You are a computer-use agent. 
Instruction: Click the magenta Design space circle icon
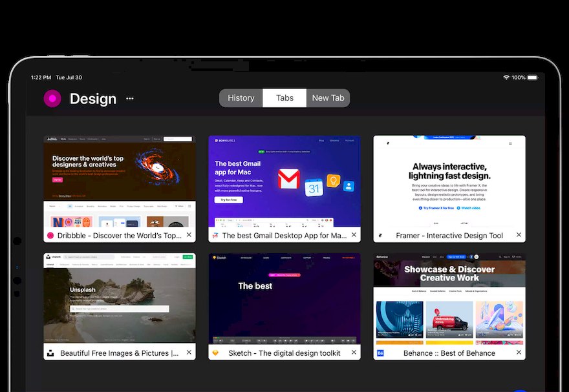(52, 99)
